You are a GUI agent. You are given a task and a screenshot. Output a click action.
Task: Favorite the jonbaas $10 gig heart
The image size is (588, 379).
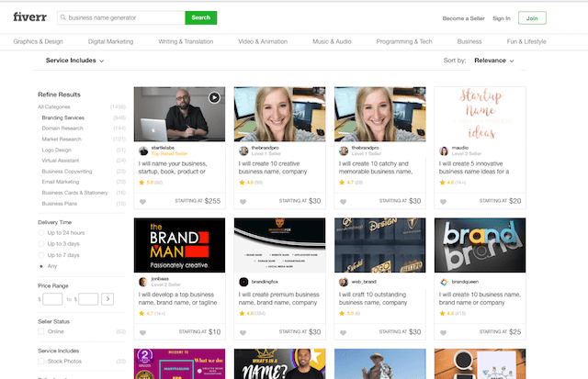point(143,332)
